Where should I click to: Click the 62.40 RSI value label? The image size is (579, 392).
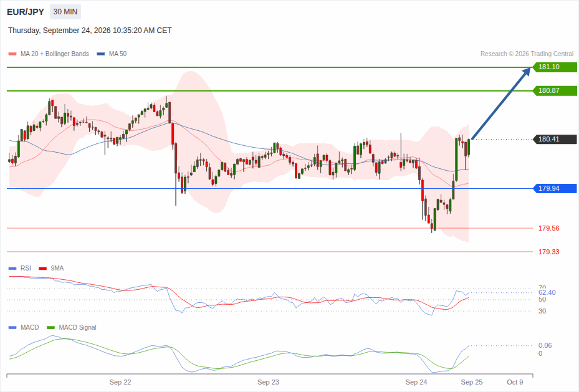click(x=547, y=292)
